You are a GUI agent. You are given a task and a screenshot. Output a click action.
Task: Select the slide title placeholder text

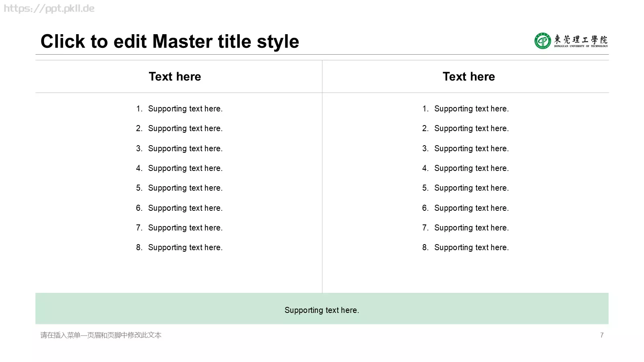coord(170,41)
